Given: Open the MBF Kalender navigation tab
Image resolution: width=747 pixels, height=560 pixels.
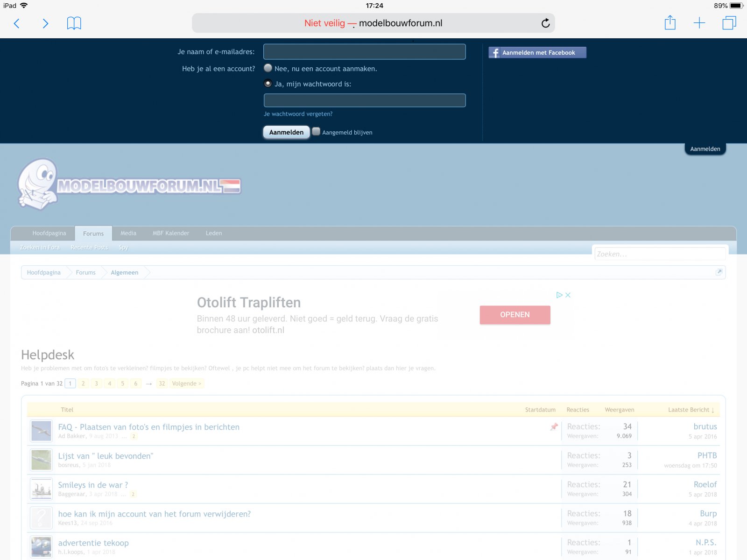Looking at the screenshot, I should [x=171, y=233].
